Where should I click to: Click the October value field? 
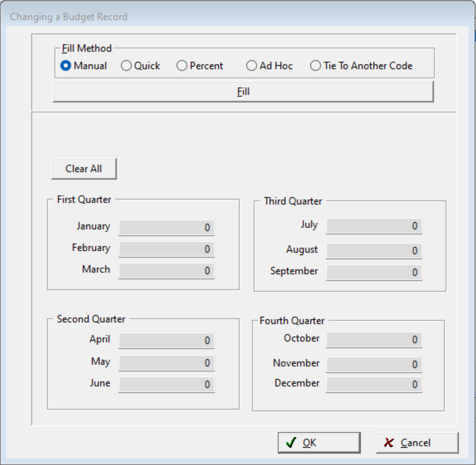374,339
